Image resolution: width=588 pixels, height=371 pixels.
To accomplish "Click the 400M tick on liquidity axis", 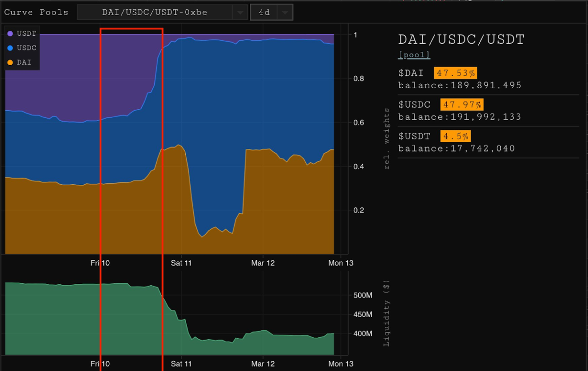I will (x=363, y=334).
